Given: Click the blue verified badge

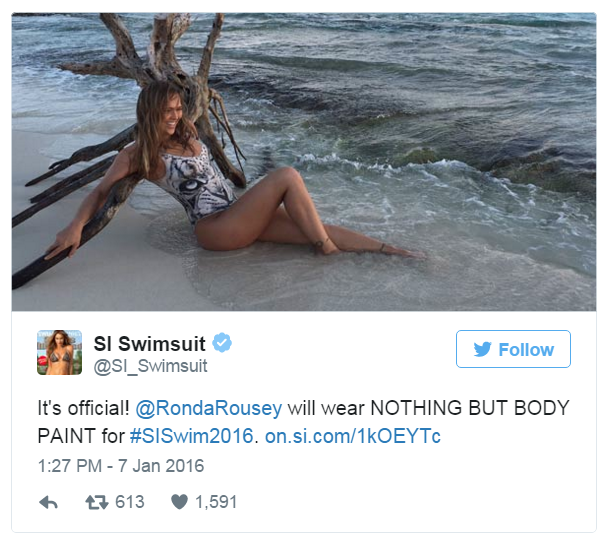Looking at the screenshot, I should (222, 343).
